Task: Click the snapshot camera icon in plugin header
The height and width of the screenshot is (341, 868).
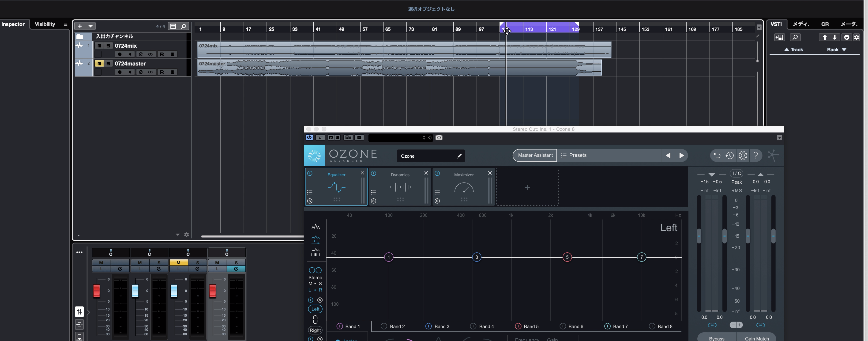Action: [x=439, y=137]
